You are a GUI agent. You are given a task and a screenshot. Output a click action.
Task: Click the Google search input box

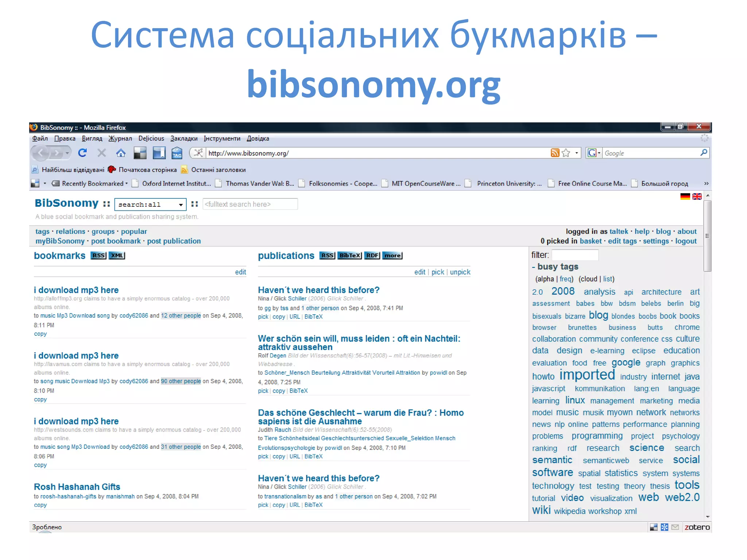tap(650, 153)
